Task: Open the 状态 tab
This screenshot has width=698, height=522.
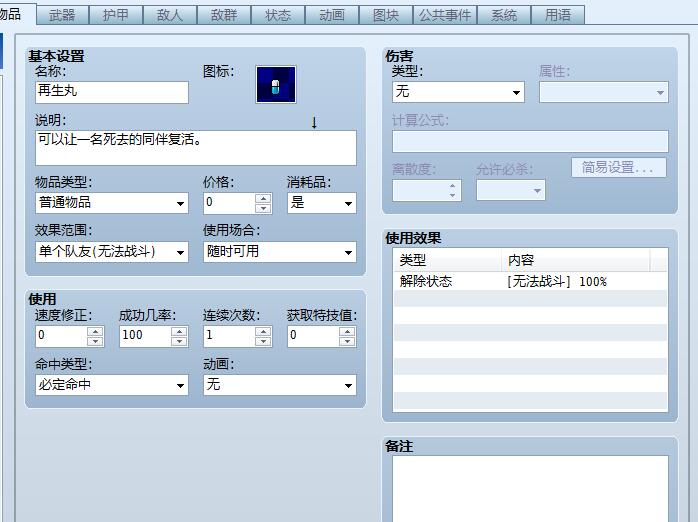Action: click(278, 16)
